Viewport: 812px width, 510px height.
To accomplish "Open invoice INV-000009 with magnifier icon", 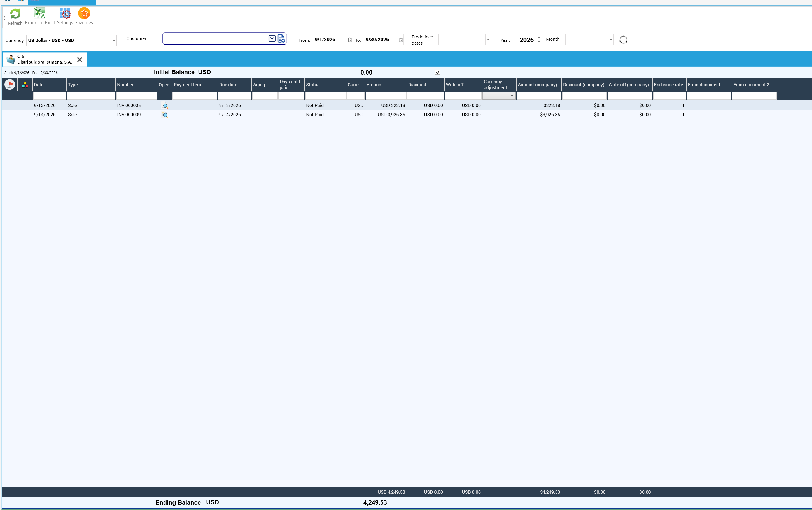I will [165, 115].
